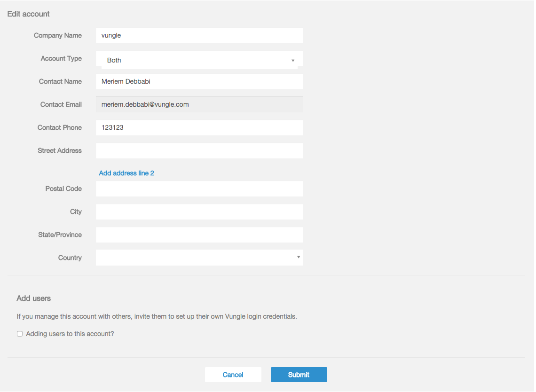Click the City label

(76, 212)
